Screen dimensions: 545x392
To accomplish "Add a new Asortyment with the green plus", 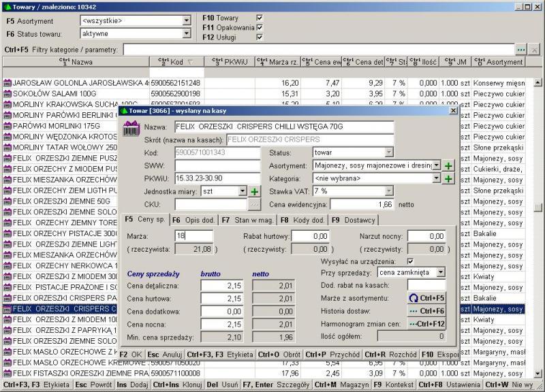I will tap(448, 165).
